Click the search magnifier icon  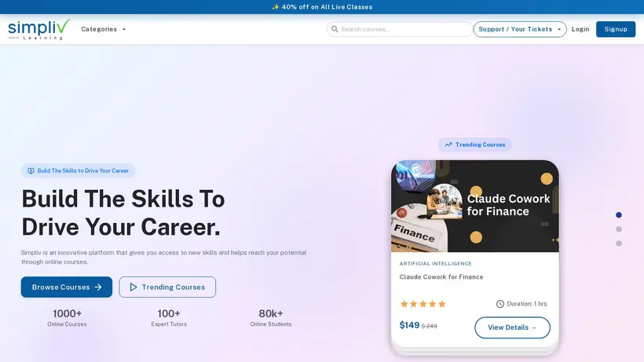coord(335,29)
